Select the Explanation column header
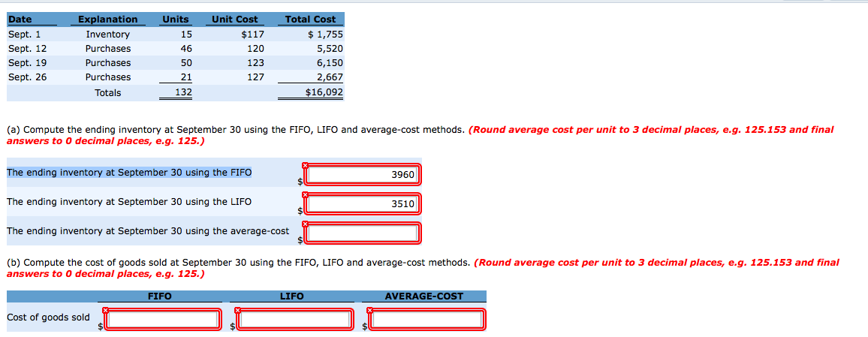 pyautogui.click(x=108, y=20)
